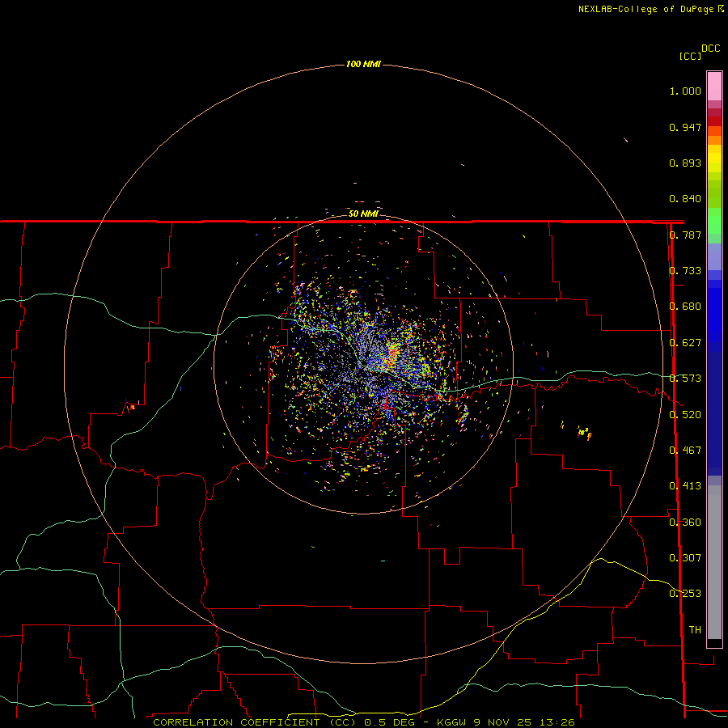728x728 pixels.
Task: Click the isolated yellow echo cluster east of radar
Action: click(584, 432)
